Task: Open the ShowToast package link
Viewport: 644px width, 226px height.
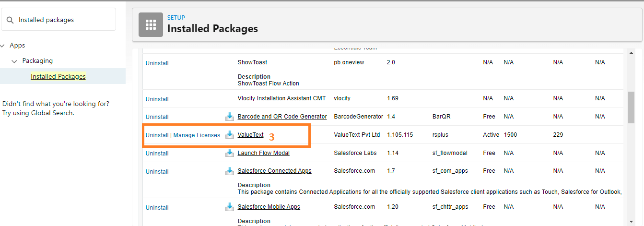Action: tap(252, 62)
